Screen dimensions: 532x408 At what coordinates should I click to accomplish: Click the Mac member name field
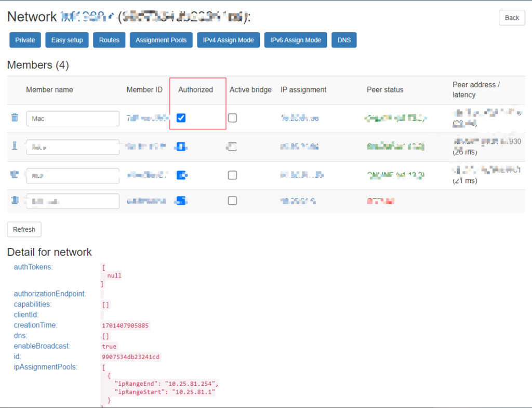pyautogui.click(x=73, y=119)
